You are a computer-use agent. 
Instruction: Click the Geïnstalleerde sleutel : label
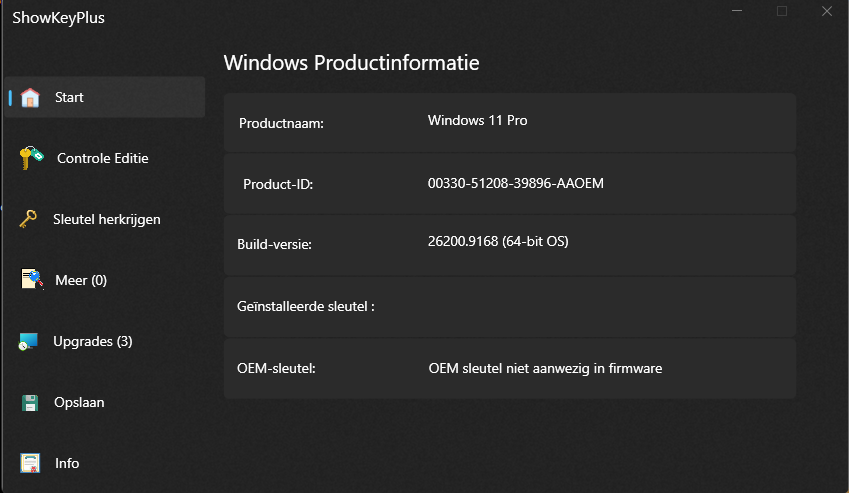click(x=306, y=306)
